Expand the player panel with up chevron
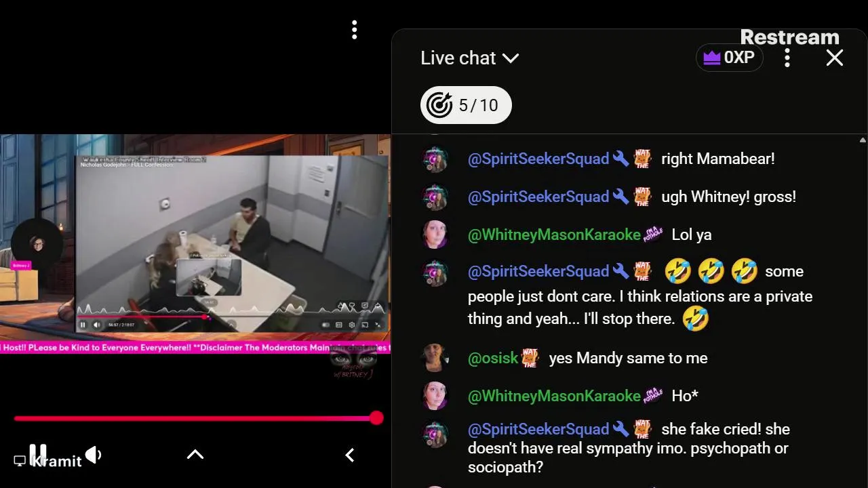Image resolution: width=868 pixels, height=488 pixels. click(195, 455)
